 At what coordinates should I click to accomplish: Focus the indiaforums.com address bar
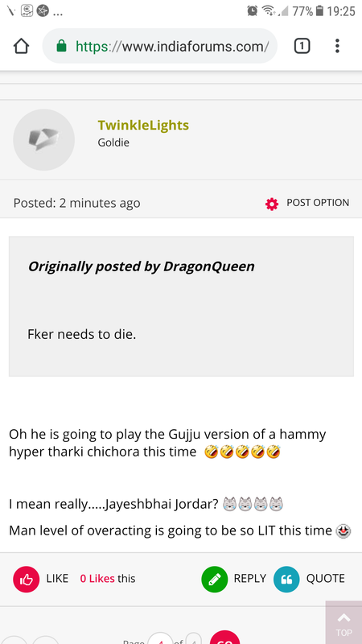click(160, 46)
